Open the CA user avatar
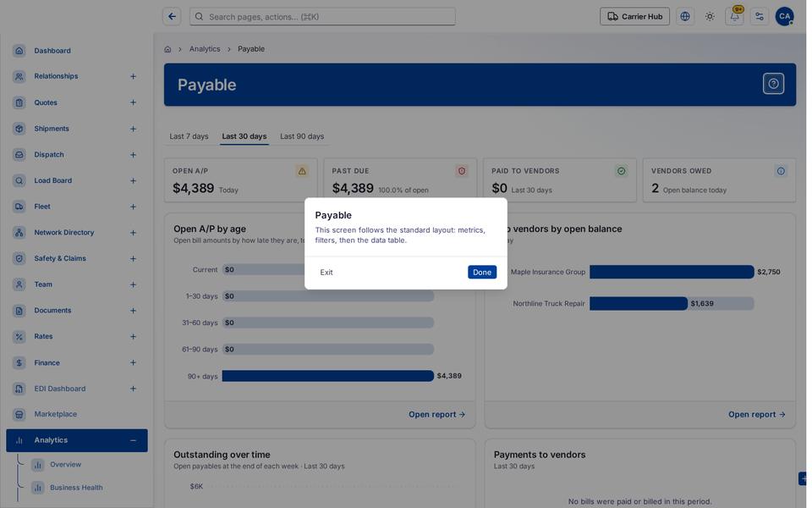 click(785, 17)
